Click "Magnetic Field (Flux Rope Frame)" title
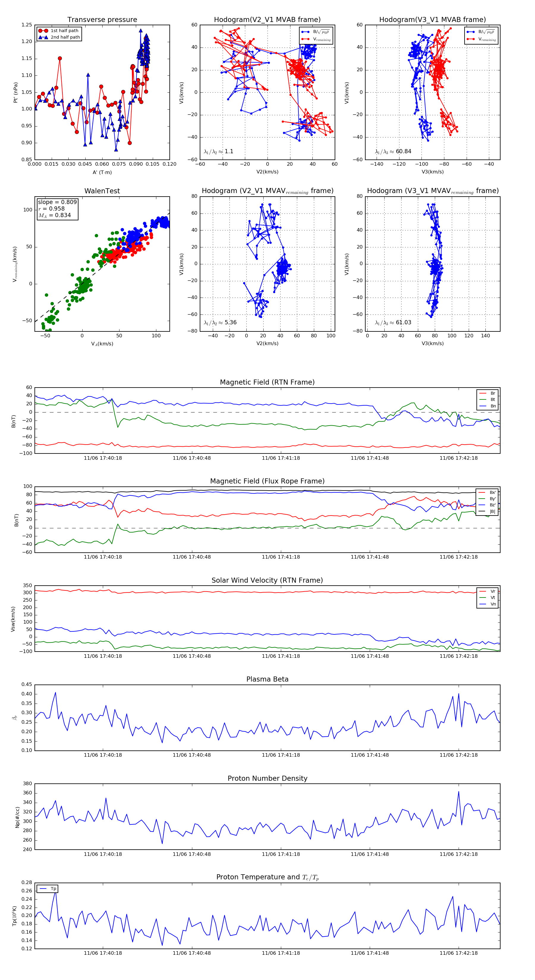 [267, 481]
